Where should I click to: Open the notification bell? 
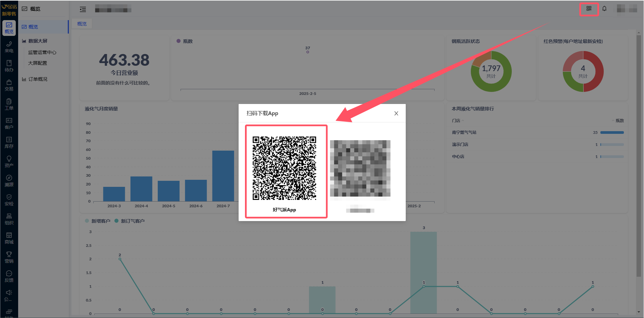pyautogui.click(x=604, y=9)
